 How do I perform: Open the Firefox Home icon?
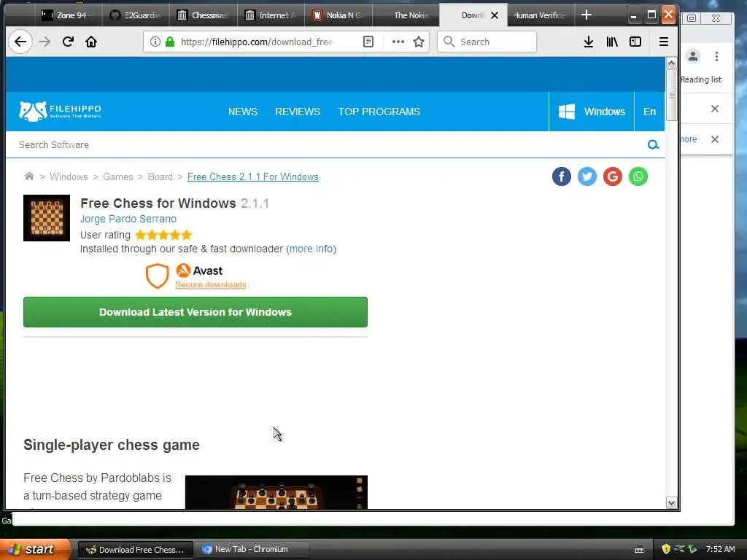coord(91,42)
